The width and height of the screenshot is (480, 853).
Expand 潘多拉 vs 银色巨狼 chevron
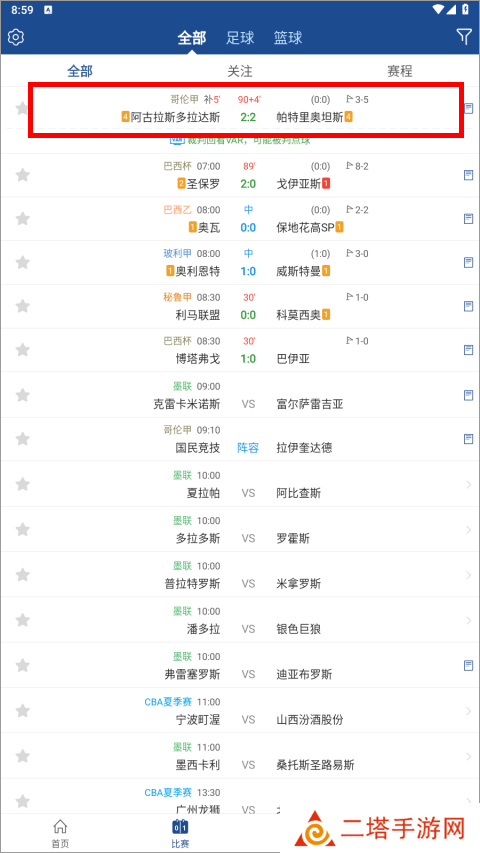469,620
